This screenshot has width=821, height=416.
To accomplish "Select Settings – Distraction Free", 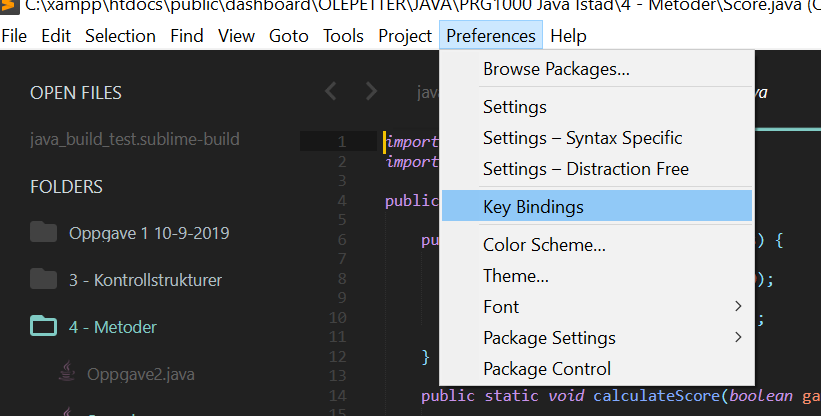I will coord(585,169).
